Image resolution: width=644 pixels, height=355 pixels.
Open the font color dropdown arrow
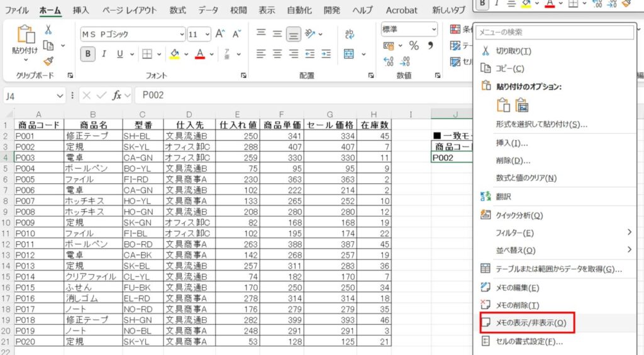tap(211, 54)
